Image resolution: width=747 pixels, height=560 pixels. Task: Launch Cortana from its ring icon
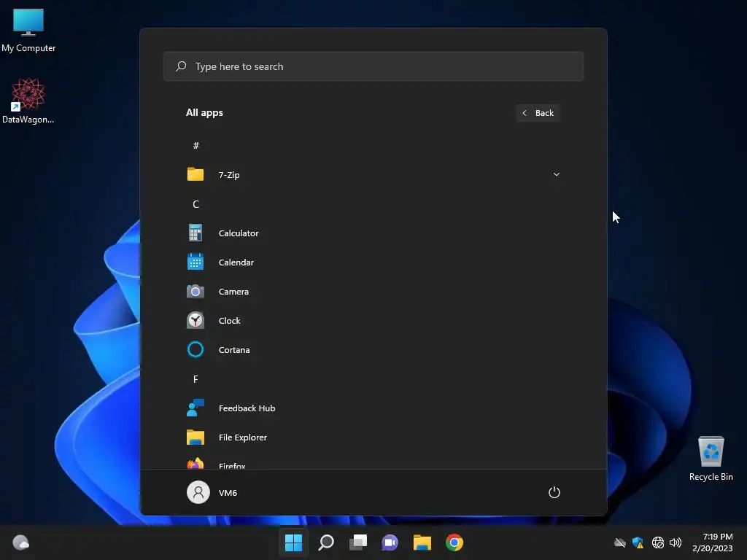(x=196, y=349)
